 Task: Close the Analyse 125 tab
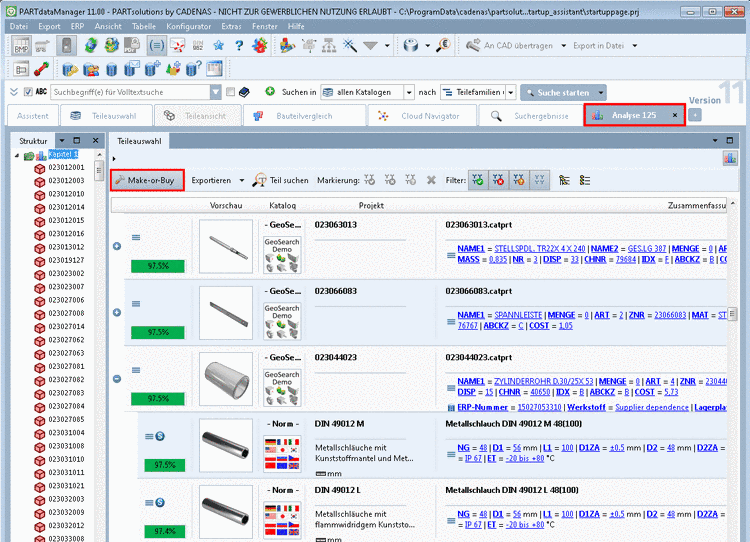pos(675,115)
